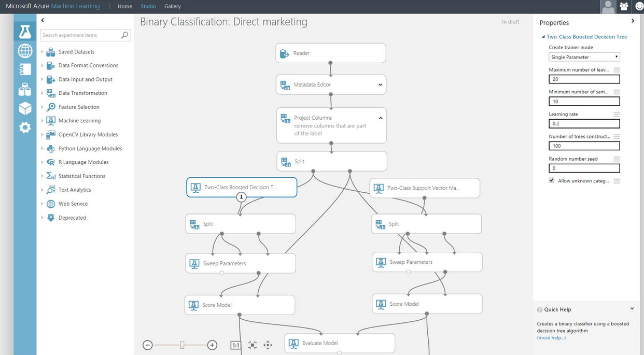Click the zoom in plus button
The width and height of the screenshot is (644, 355).
coord(212,345)
